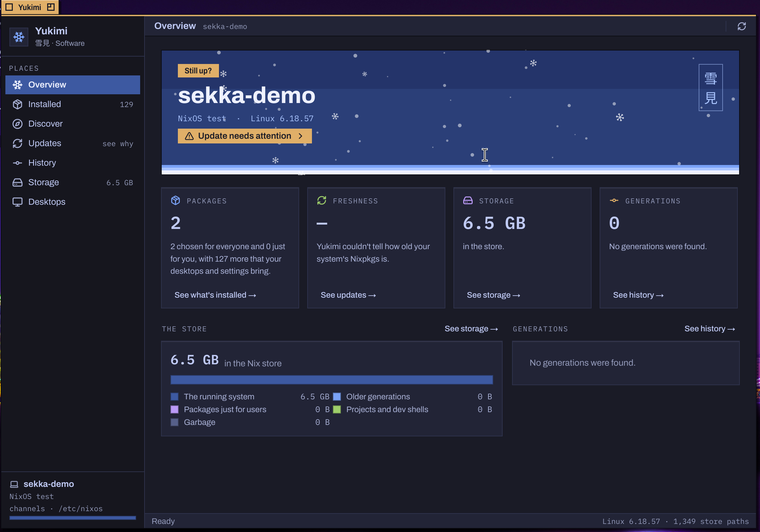The height and width of the screenshot is (532, 760).
Task: Click 'No generations were found.' in lower panel
Action: 582,363
